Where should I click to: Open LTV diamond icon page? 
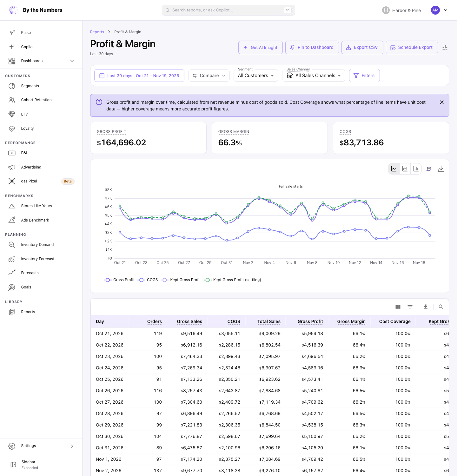tap(41, 114)
